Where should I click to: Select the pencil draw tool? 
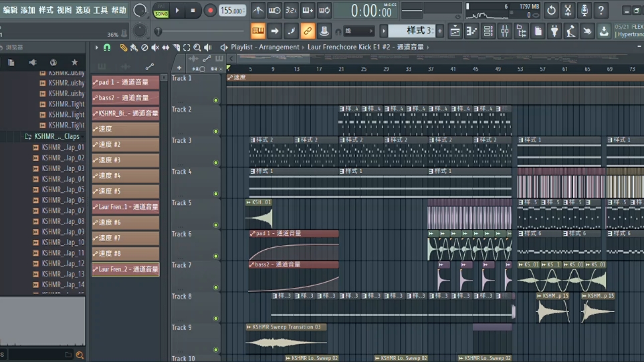tap(123, 47)
